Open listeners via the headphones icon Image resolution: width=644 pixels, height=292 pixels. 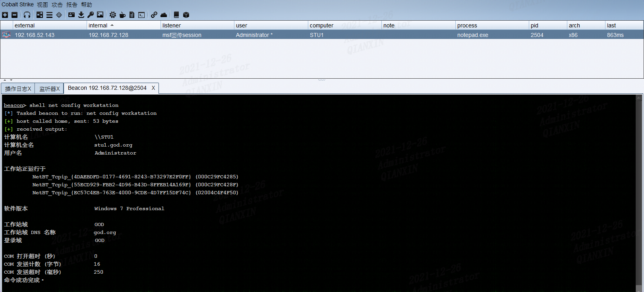(x=27, y=15)
